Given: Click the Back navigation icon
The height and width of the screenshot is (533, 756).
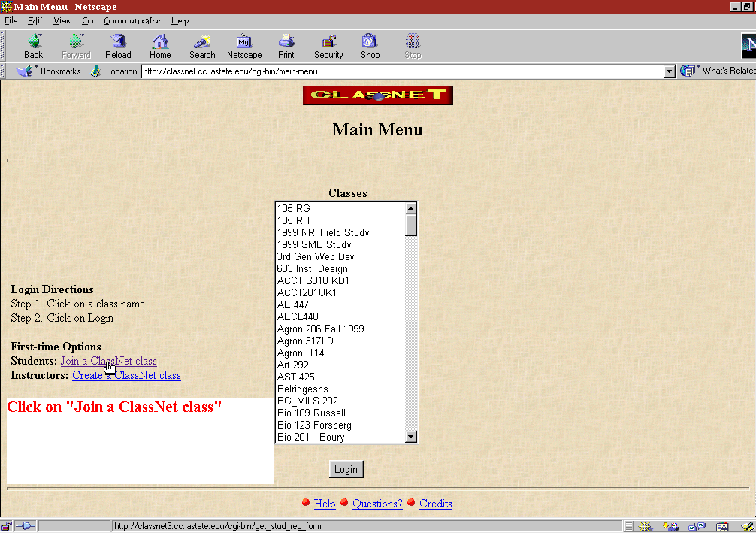Looking at the screenshot, I should coord(33,46).
